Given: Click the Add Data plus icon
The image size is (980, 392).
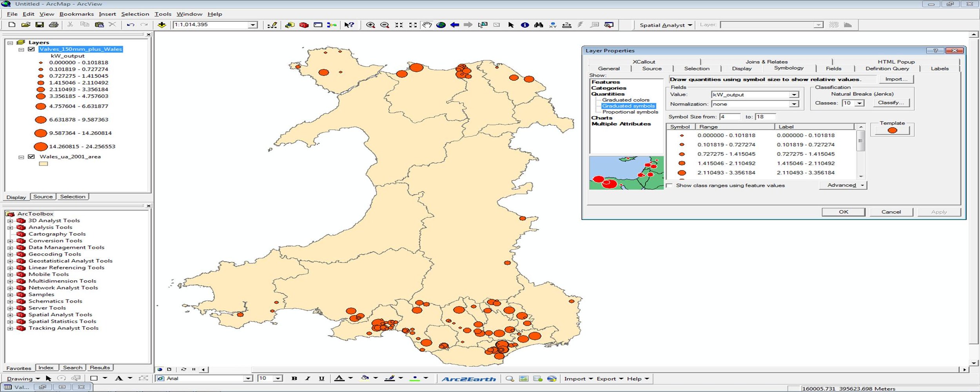Looking at the screenshot, I should tap(162, 25).
